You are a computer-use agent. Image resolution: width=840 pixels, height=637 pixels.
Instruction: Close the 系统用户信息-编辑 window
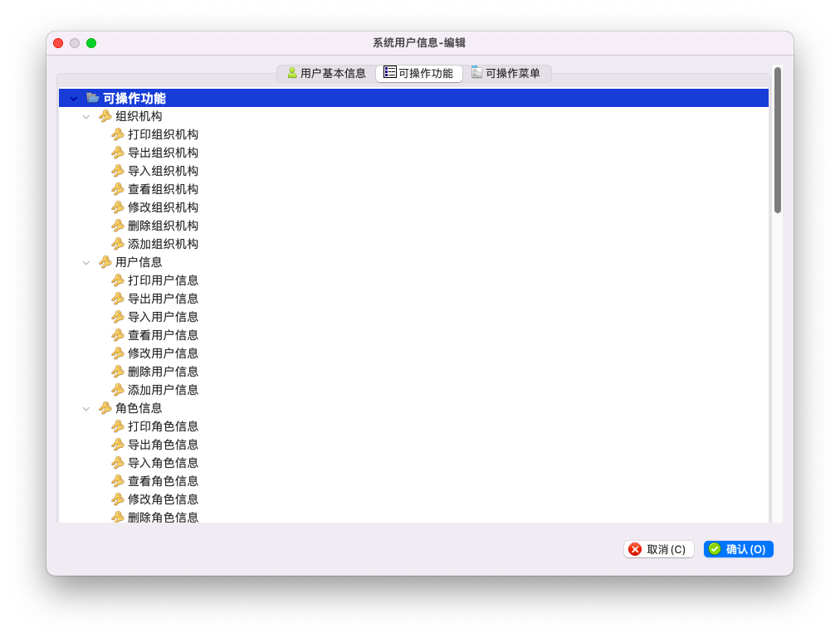[58, 43]
